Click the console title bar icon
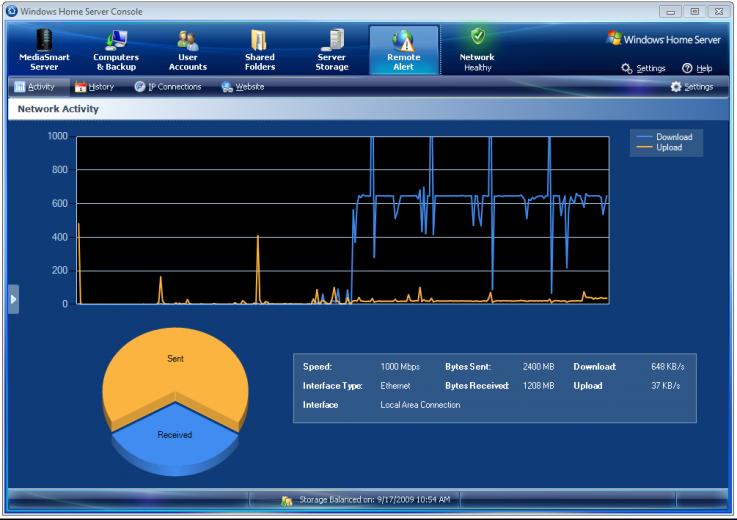 12,11
